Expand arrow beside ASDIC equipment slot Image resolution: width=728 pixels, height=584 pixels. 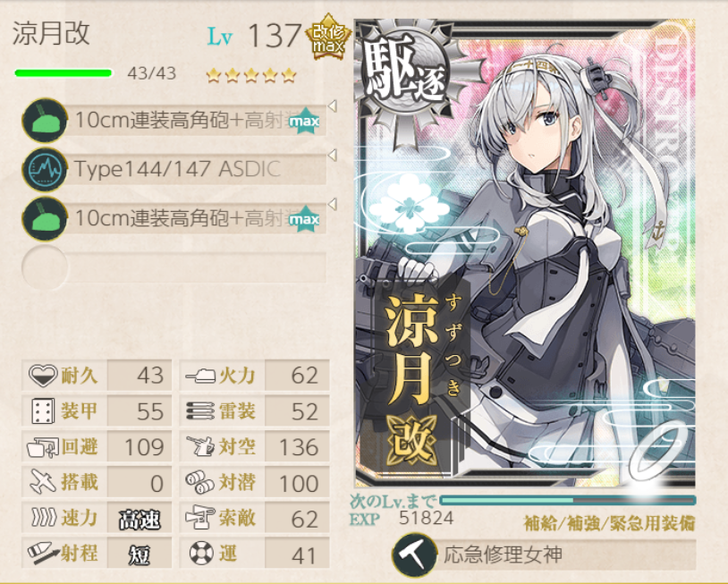pyautogui.click(x=332, y=155)
